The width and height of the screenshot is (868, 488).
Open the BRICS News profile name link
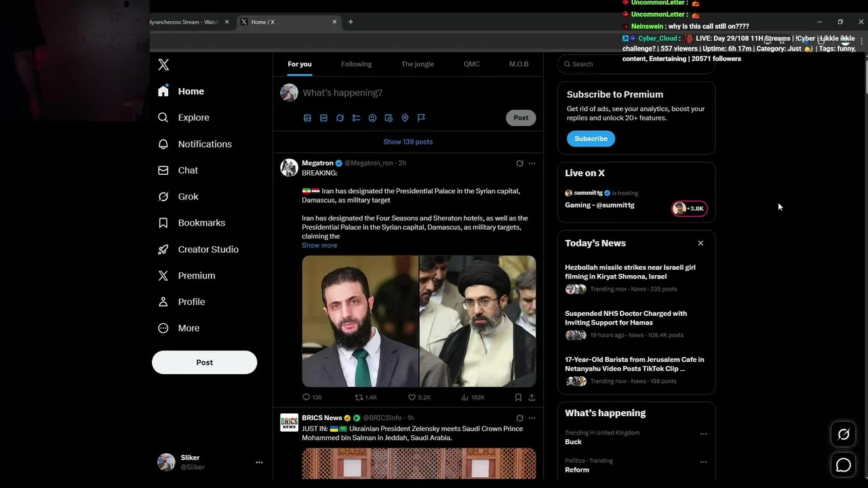tap(322, 418)
